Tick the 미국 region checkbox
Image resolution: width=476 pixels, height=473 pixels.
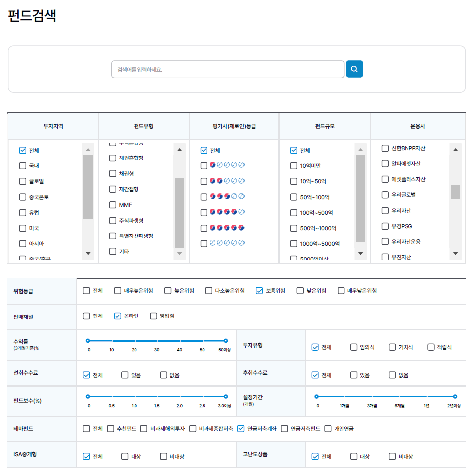tap(23, 228)
